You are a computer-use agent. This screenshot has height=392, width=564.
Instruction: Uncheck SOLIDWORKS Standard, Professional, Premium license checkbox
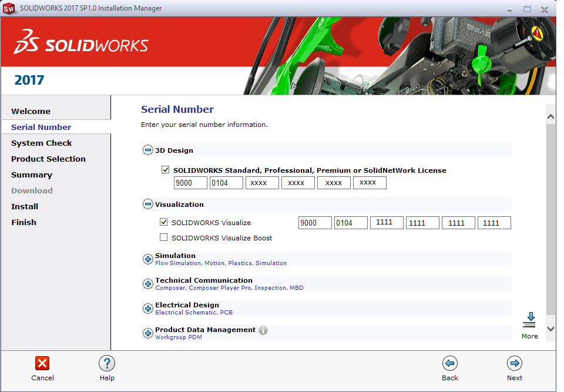click(x=165, y=170)
